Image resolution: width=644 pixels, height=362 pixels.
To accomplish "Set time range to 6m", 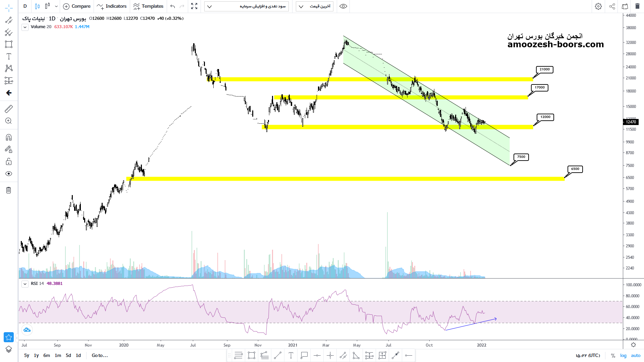I will point(47,355).
